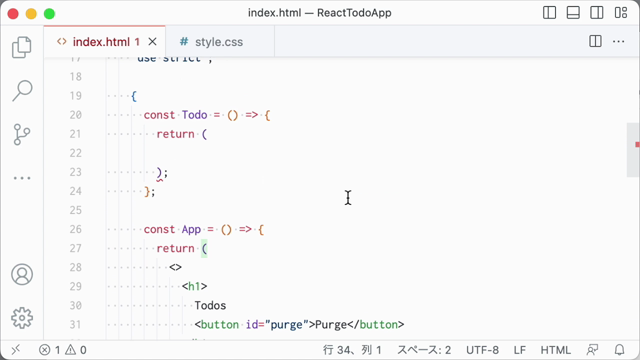Click the 'const App' declaration text
This screenshot has height=360, width=640.
click(x=172, y=229)
